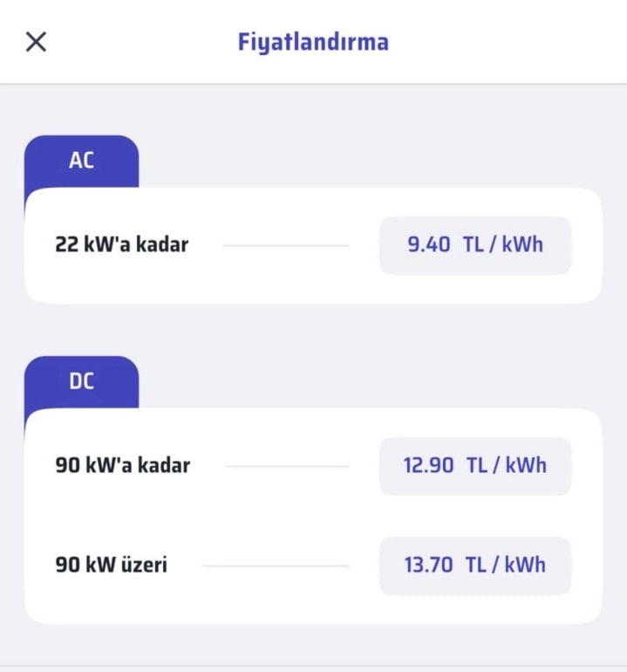The height and width of the screenshot is (672, 627).
Task: Click "TL / kWh" unit in 90 kW'a kadar row
Action: (507, 465)
